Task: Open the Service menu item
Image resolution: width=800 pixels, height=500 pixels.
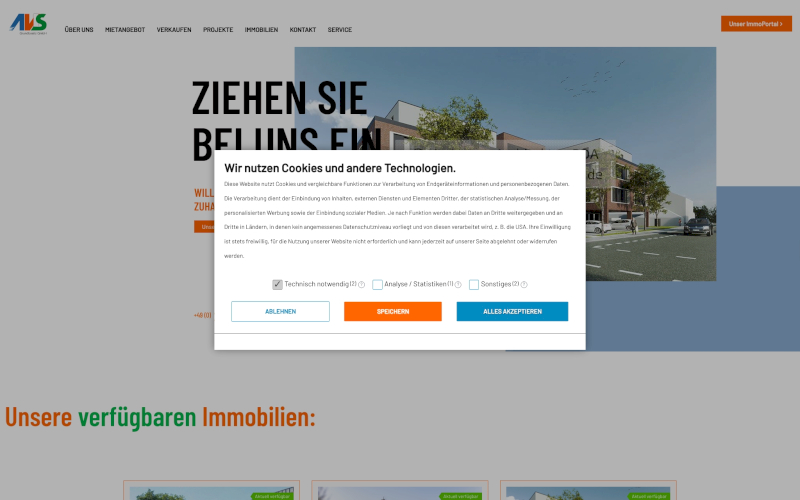Action: (x=340, y=30)
